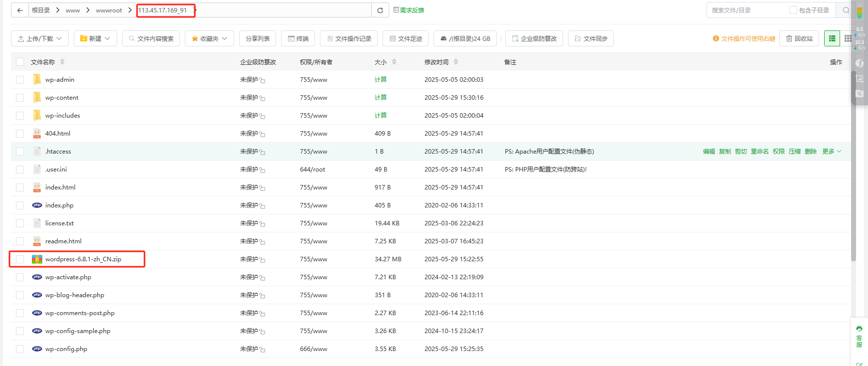Click the lock icon in .user.ini row
Viewport: 868px width, 366px height.
pos(262,170)
